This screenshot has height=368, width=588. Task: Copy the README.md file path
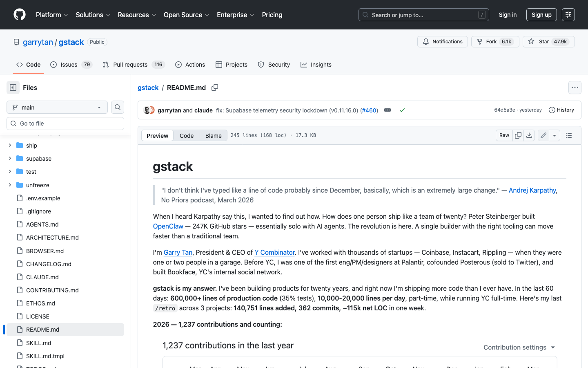click(x=215, y=88)
